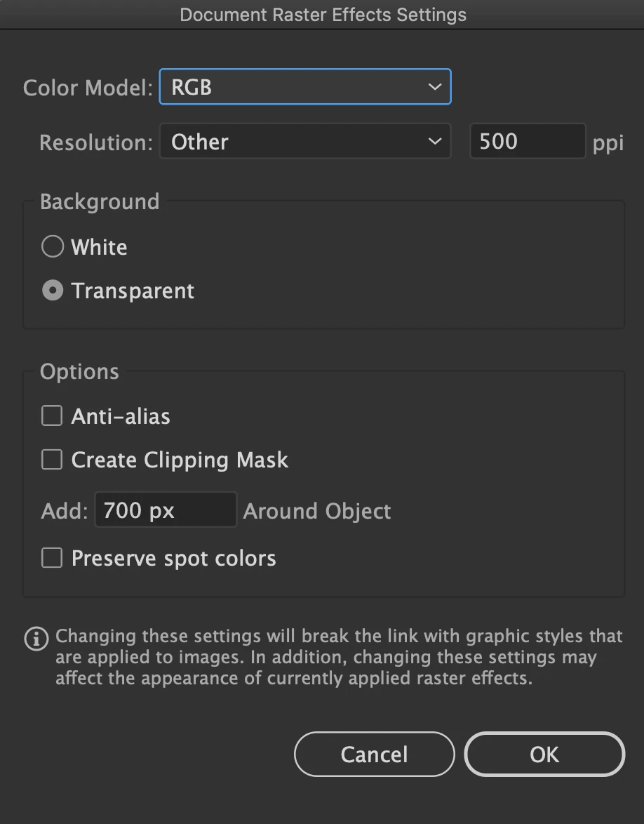
Task: Click the Transparent label text
Action: pos(133,291)
